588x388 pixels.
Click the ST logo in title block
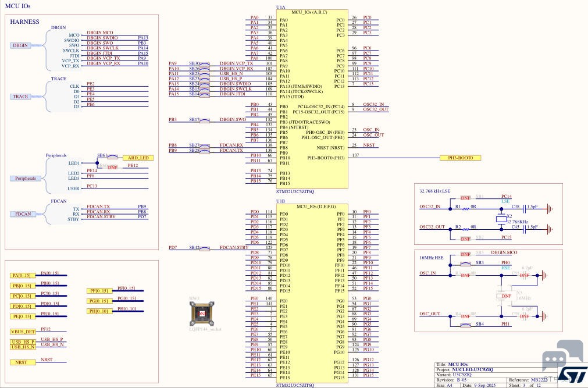point(572,374)
